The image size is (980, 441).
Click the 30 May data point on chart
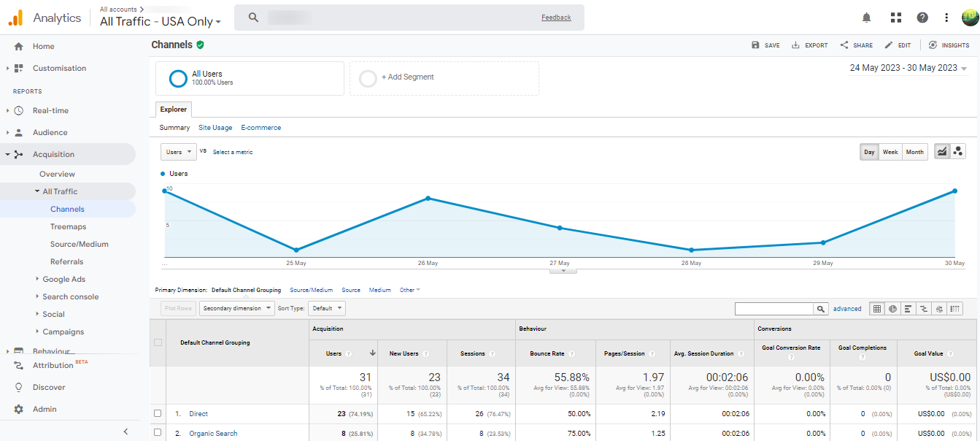pyautogui.click(x=954, y=191)
